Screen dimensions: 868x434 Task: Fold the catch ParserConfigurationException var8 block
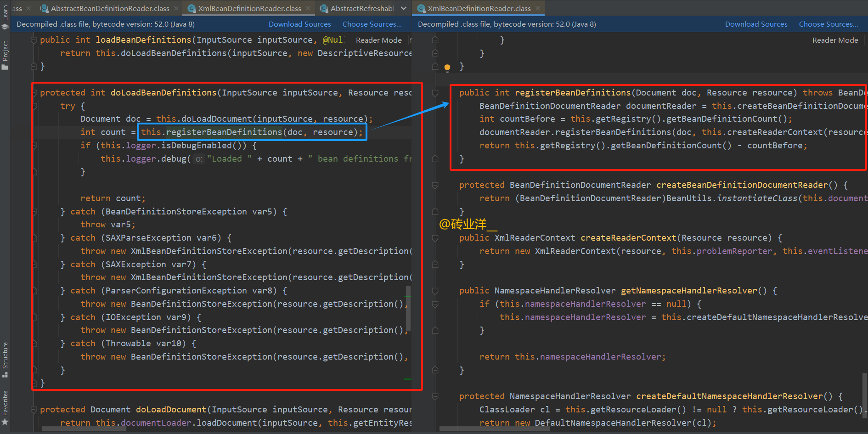[x=34, y=291]
